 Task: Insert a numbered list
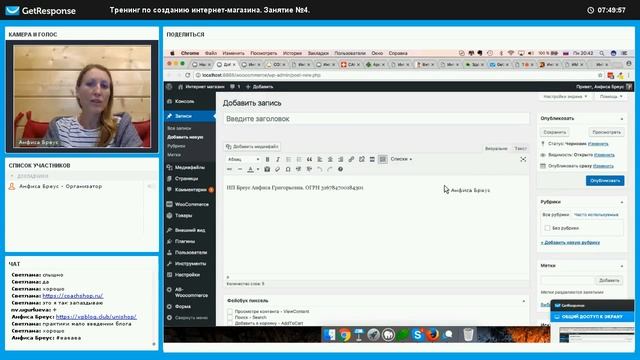(299, 159)
